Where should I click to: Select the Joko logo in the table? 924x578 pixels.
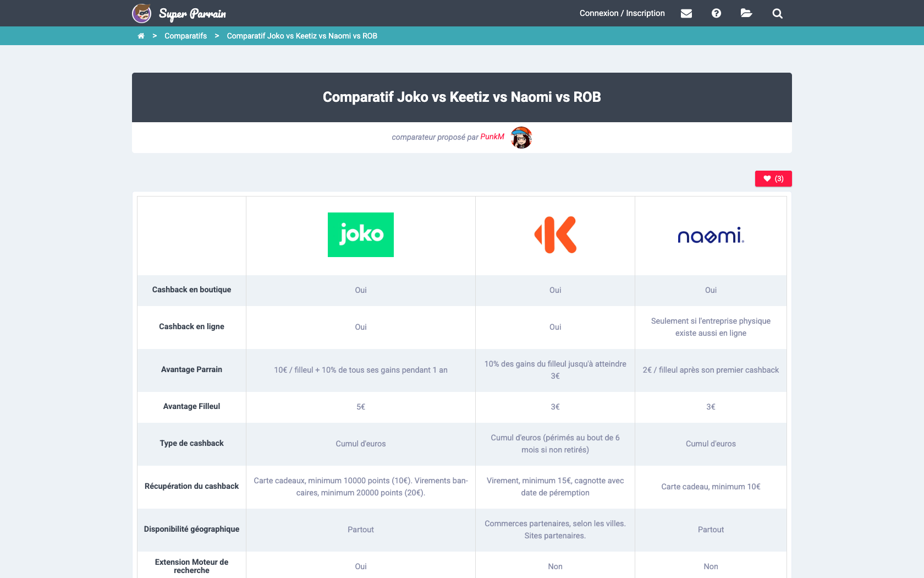point(360,235)
